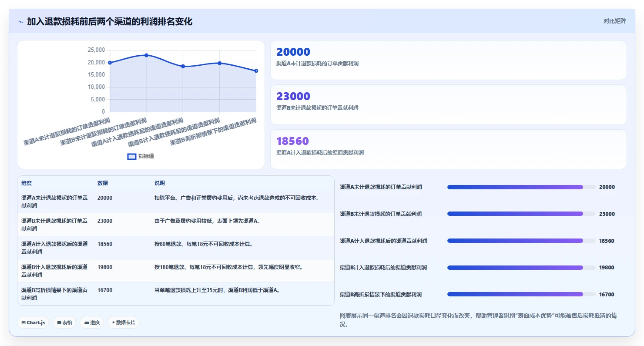
Task: Click the progress bar for 渠道B计入退款损耗后的渠道贡献利润
Action: coord(521,268)
